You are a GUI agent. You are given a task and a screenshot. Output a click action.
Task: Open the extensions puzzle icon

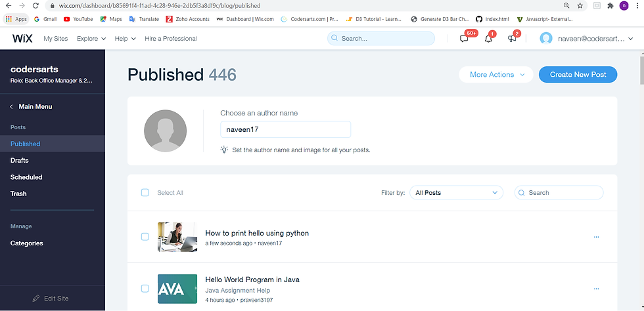610,6
